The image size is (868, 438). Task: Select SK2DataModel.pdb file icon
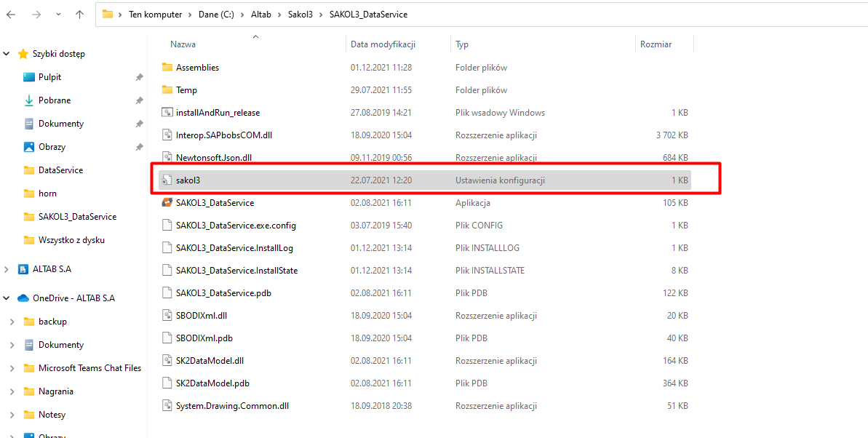(x=167, y=383)
